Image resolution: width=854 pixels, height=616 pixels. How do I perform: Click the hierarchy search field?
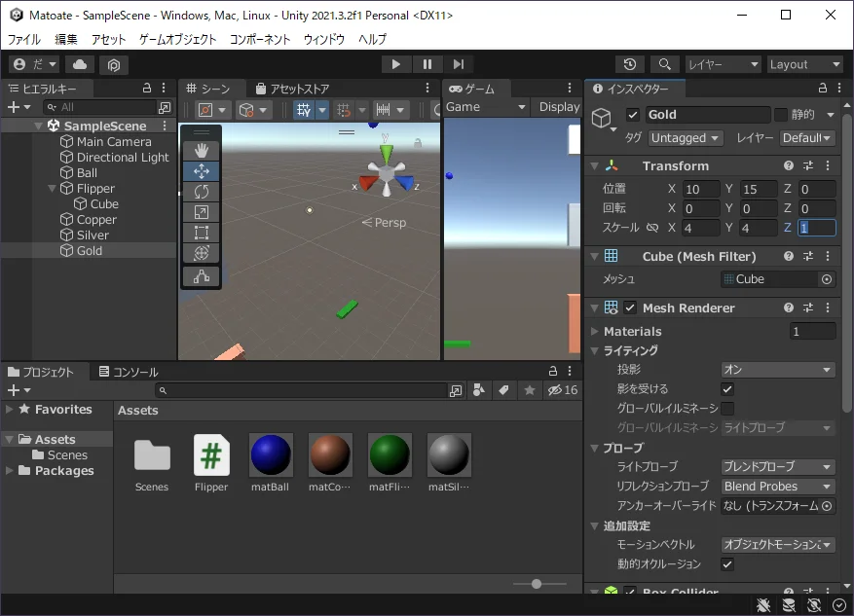[x=101, y=107]
